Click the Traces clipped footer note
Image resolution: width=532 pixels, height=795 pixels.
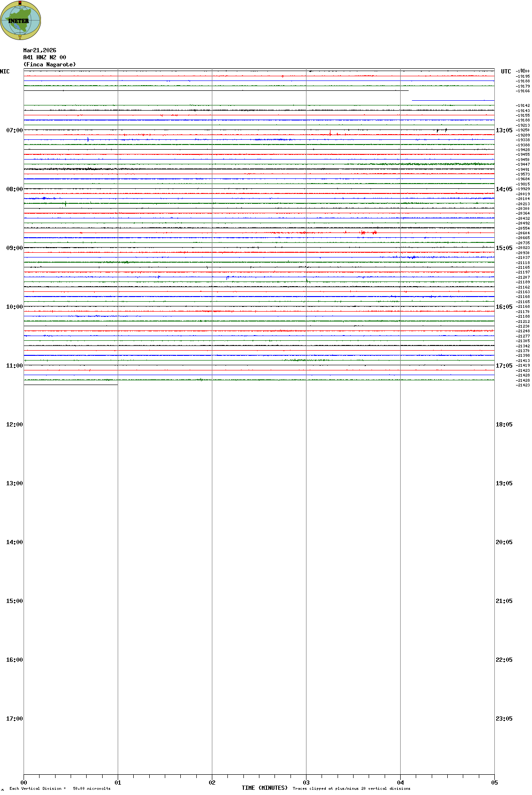[x=351, y=788]
